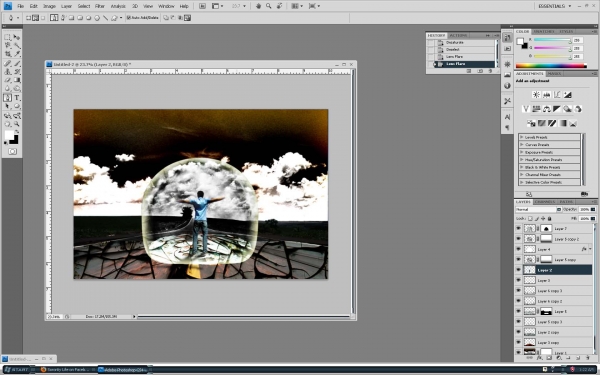This screenshot has height=375, width=600.
Task: Click the Windows Start button
Action: coord(16,370)
